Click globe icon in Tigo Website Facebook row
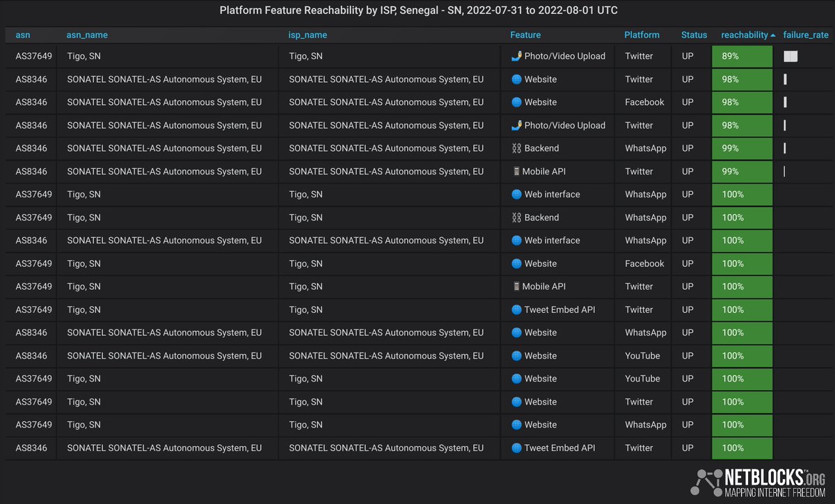 (516, 263)
